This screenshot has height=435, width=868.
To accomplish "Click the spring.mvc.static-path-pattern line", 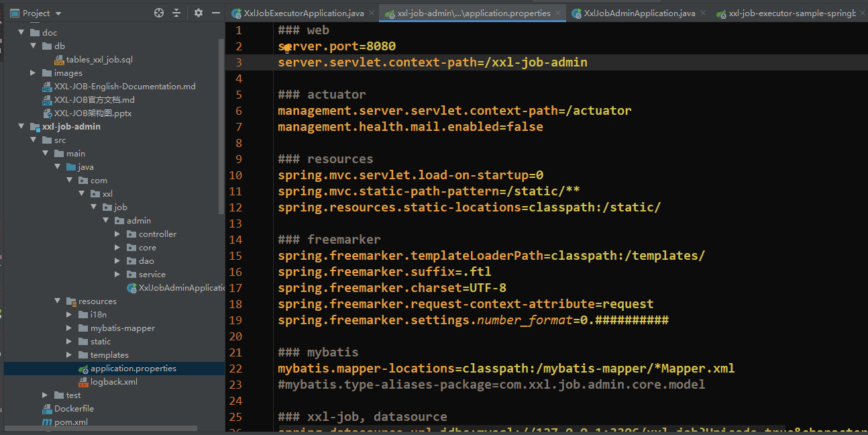I will click(x=429, y=191).
